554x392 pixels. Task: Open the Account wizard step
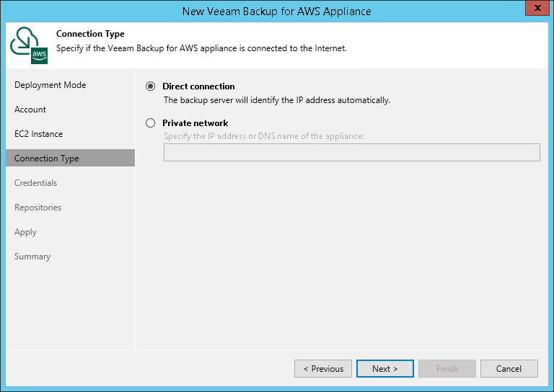(x=30, y=110)
